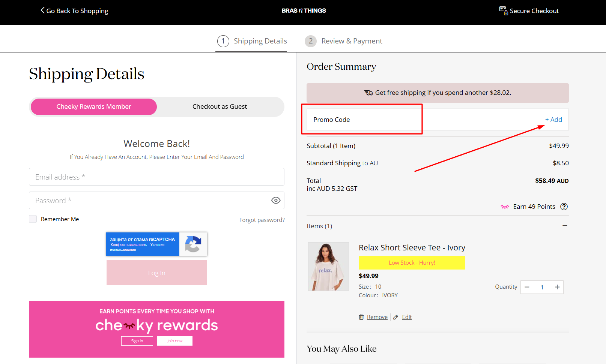The image size is (606, 364).
Task: Click the Promo Code field
Action: [438, 120]
